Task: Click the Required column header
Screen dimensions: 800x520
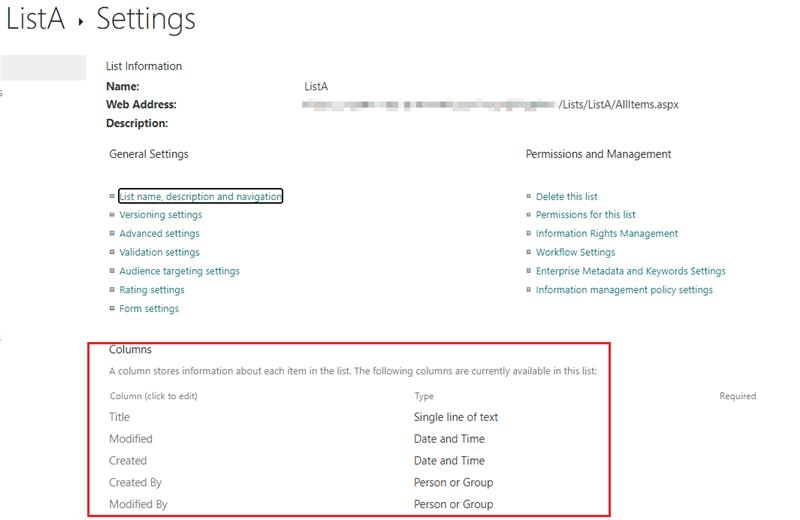Action: (738, 396)
